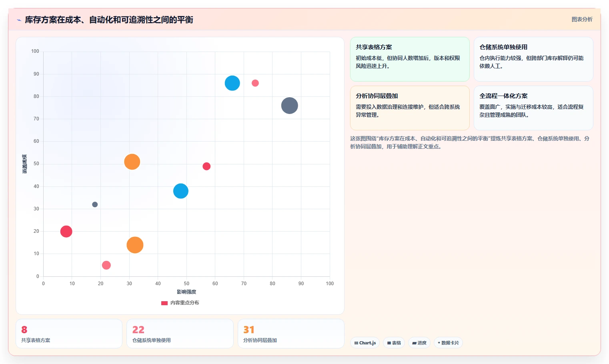Click the chart title 库存方案在成本、自动化和可追溯性之间的平衡
Viewport: 609px width, 364px height.
(109, 20)
